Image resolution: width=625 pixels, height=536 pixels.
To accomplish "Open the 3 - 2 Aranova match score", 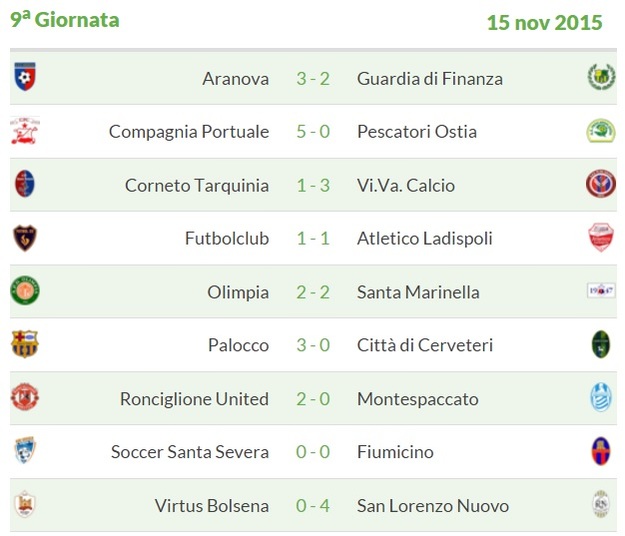I will tap(313, 78).
